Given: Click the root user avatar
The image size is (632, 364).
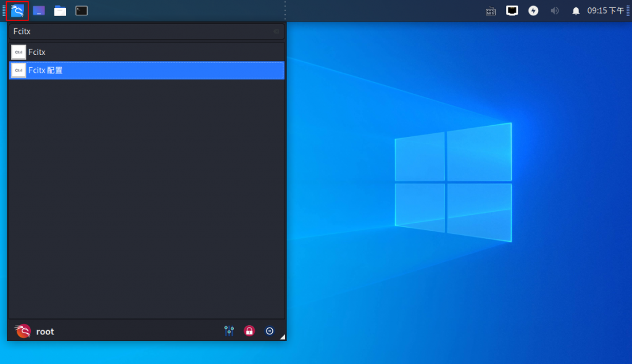Looking at the screenshot, I should (x=23, y=331).
